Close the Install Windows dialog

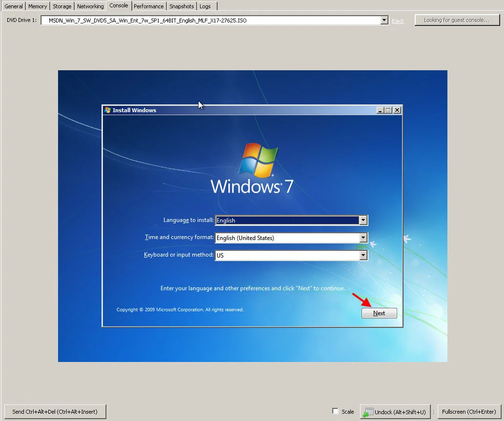pyautogui.click(x=397, y=110)
